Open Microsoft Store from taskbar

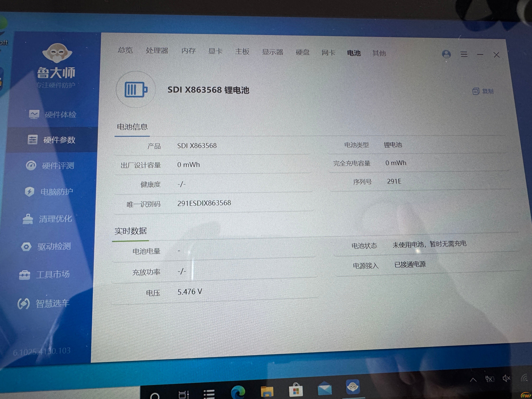point(296,390)
